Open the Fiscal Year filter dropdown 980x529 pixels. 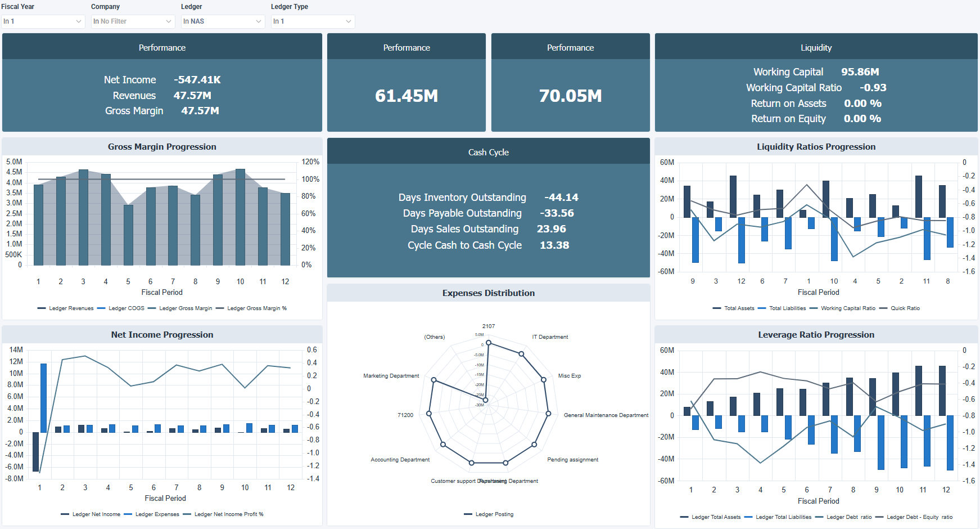[x=43, y=21]
